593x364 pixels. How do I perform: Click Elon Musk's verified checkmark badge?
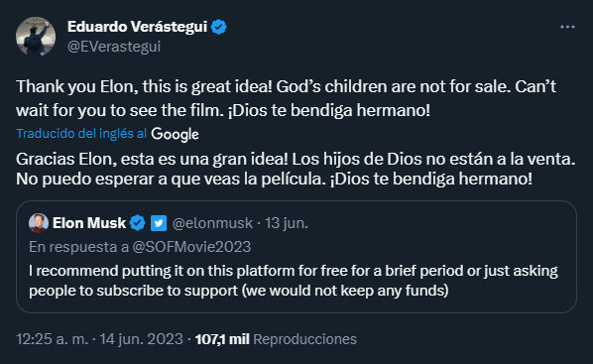[137, 223]
